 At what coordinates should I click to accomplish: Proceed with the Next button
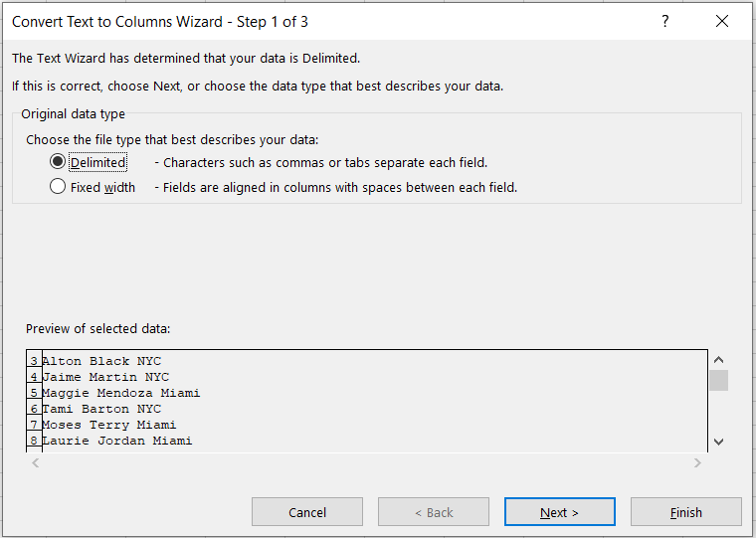pos(559,512)
